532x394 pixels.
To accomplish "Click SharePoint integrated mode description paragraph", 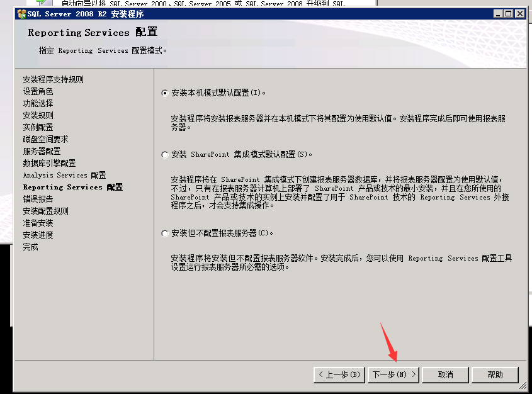I will [340, 193].
